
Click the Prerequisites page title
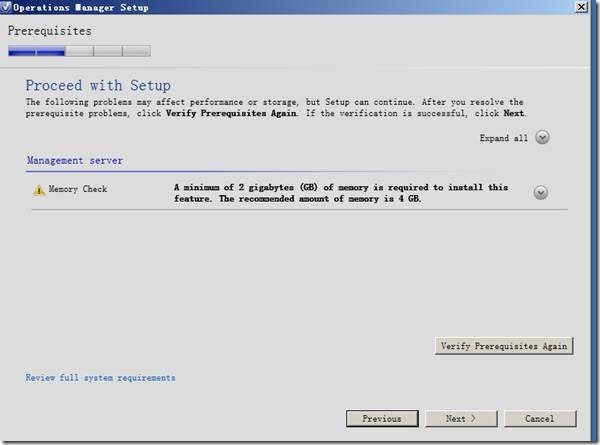point(50,31)
